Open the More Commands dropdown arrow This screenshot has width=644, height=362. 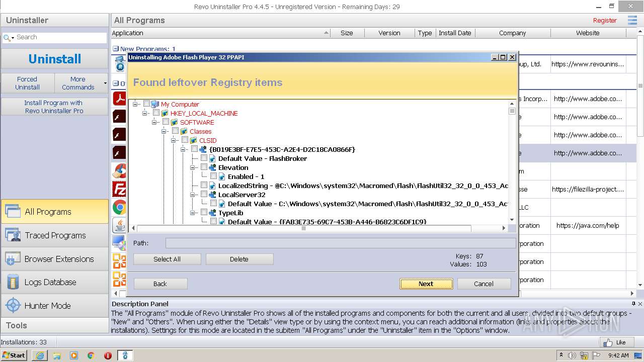105,83
